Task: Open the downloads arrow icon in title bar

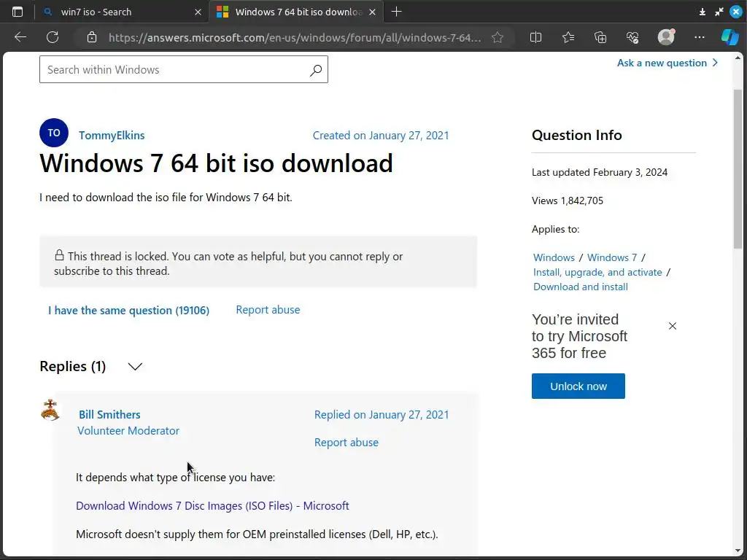Action: coord(703,12)
